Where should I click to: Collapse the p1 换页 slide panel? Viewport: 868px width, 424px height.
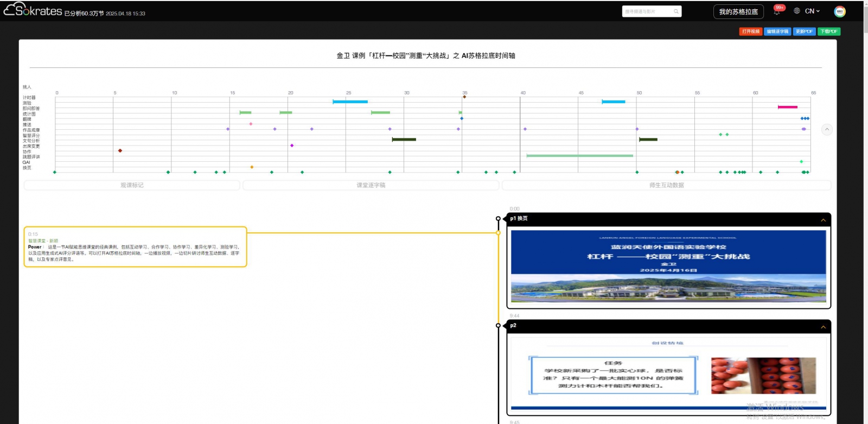pos(823,220)
